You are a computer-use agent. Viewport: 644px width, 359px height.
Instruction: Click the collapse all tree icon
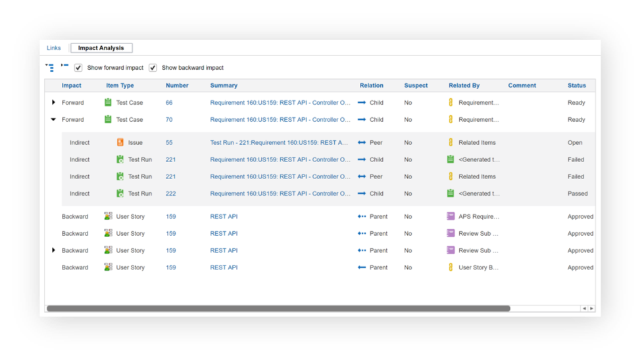[64, 66]
